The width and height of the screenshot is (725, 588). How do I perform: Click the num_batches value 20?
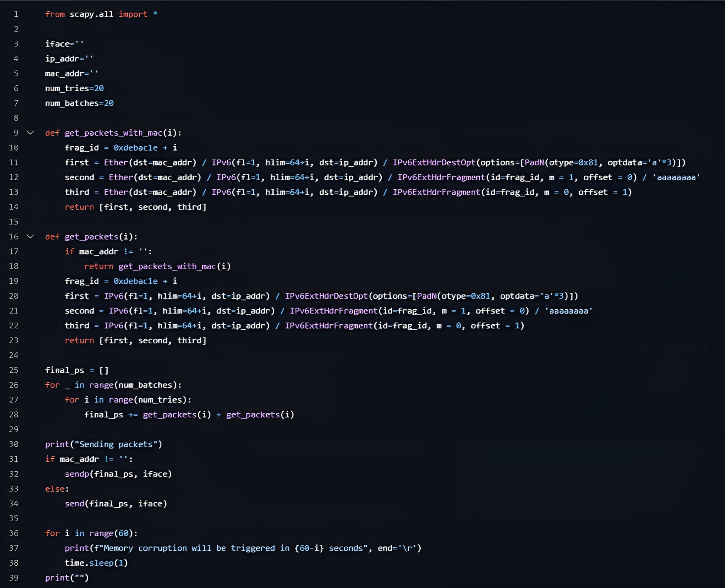[109, 103]
